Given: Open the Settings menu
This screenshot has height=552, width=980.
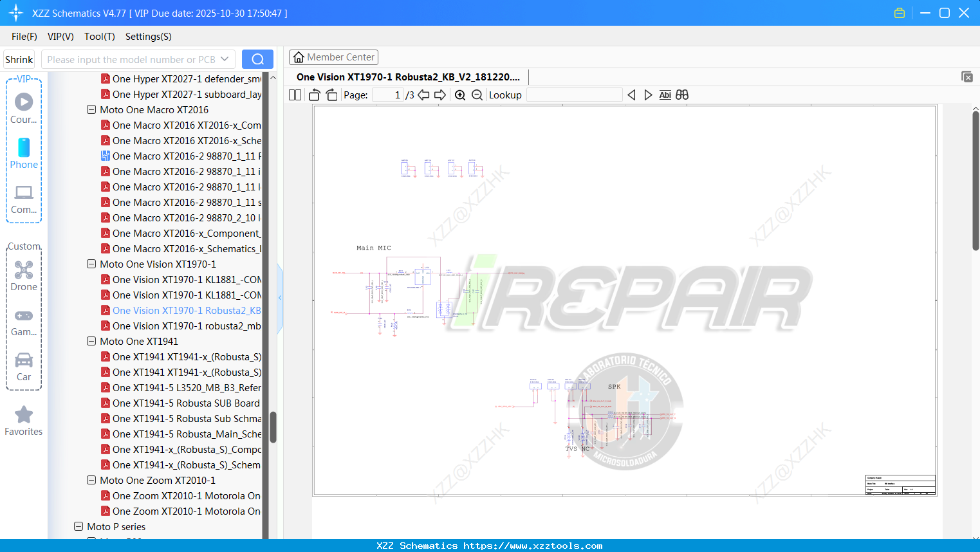Looking at the screenshot, I should coord(148,37).
